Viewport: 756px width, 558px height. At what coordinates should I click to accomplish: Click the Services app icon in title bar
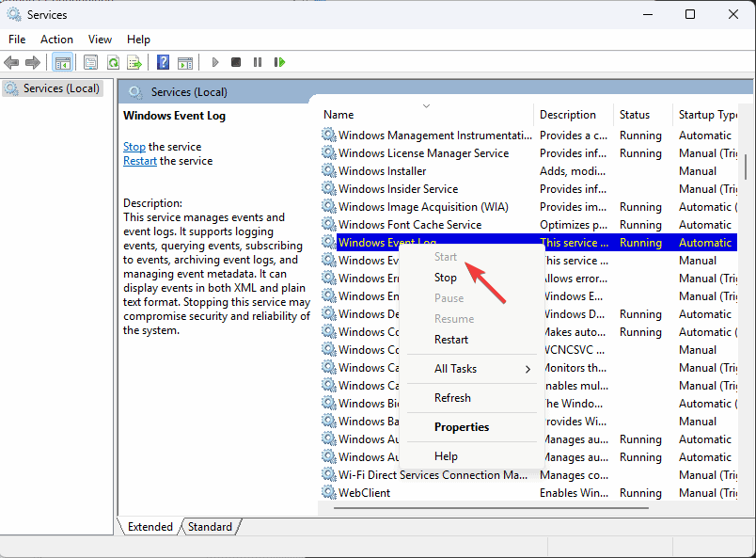[x=14, y=15]
